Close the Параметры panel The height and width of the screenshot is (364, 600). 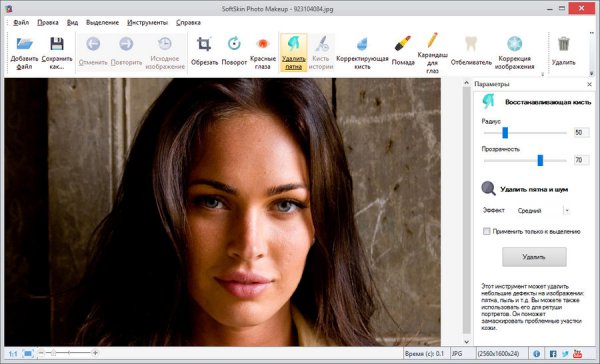589,84
